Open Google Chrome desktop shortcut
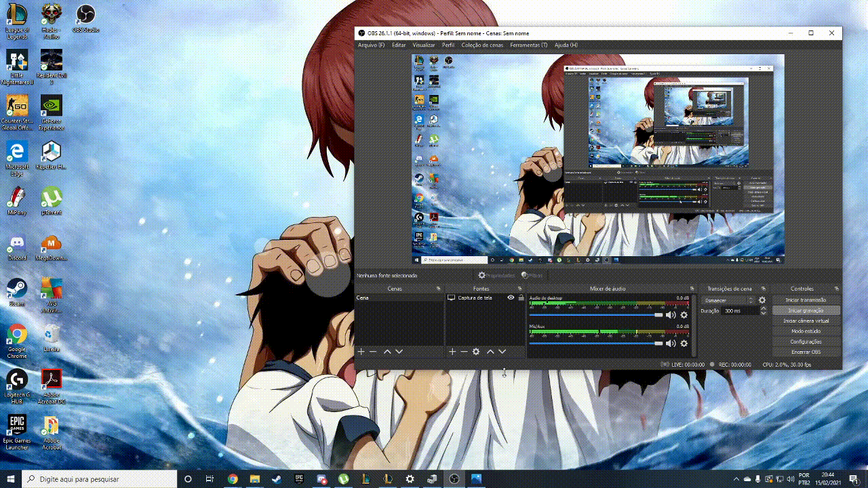Viewport: 868px width, 488px height. pyautogui.click(x=17, y=341)
